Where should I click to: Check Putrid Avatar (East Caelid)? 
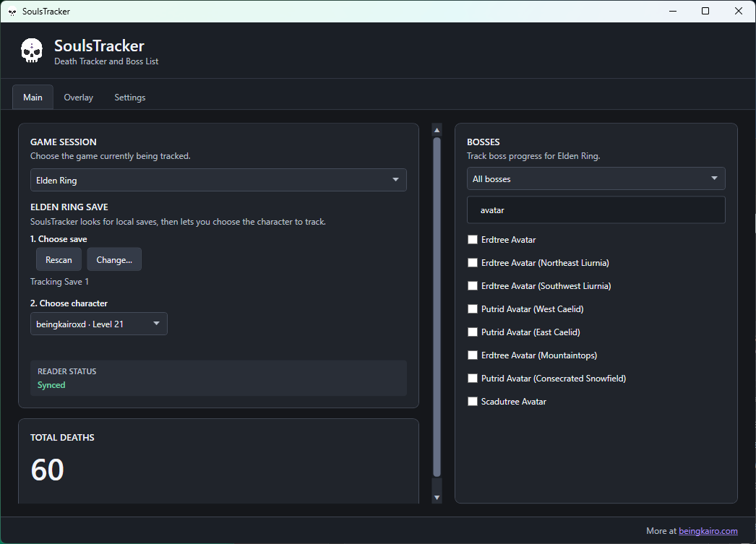click(x=473, y=332)
